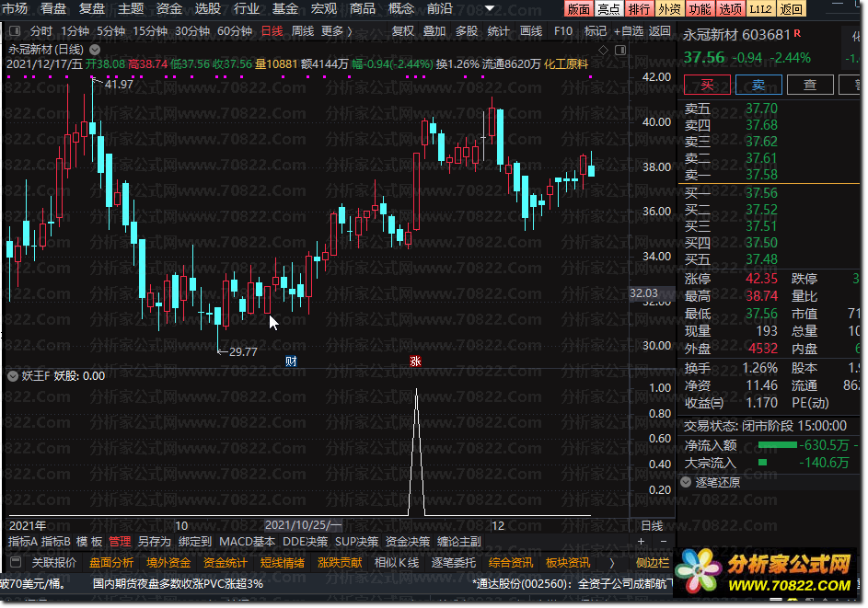This screenshot has width=868, height=608.
Task: Apply the MACD基本 indicator template
Action: [247, 542]
